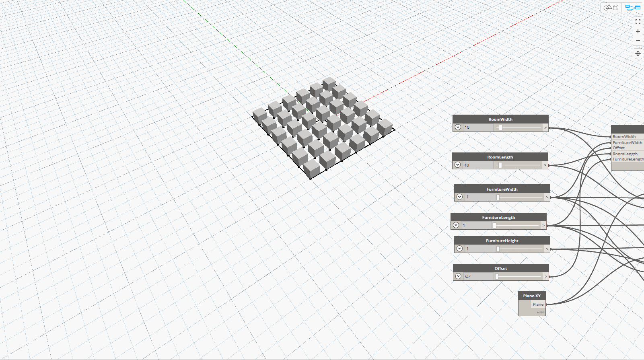The image size is (644, 360).
Task: Expand RoomLength slider settings chevron
Action: (x=457, y=165)
